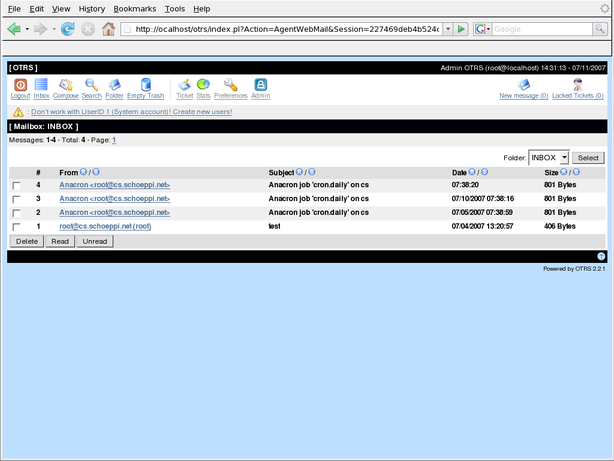Viewport: 614px width, 461px height.
Task: Open the Edit menu
Action: click(x=36, y=9)
